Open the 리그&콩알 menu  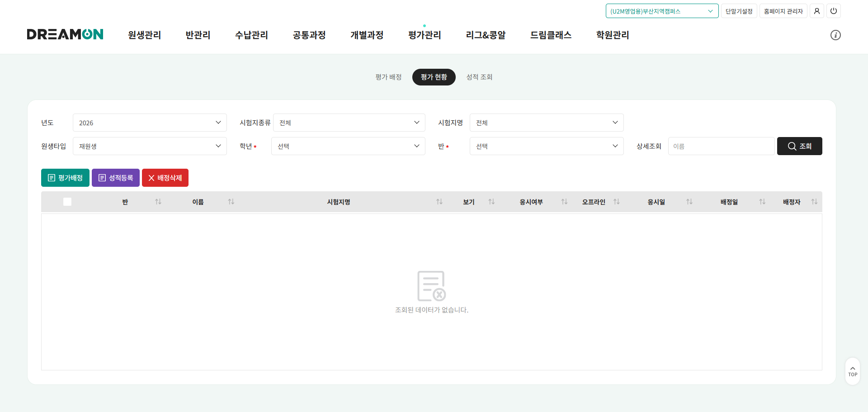point(486,35)
